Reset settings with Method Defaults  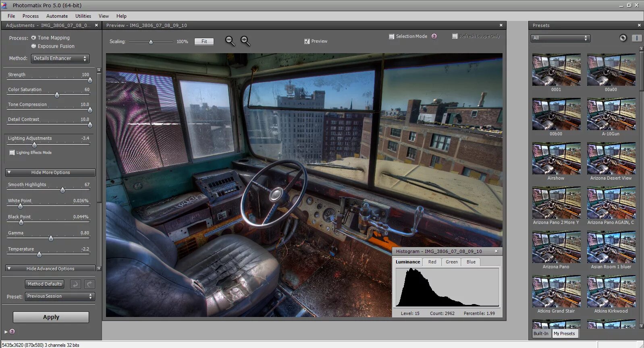[45, 284]
